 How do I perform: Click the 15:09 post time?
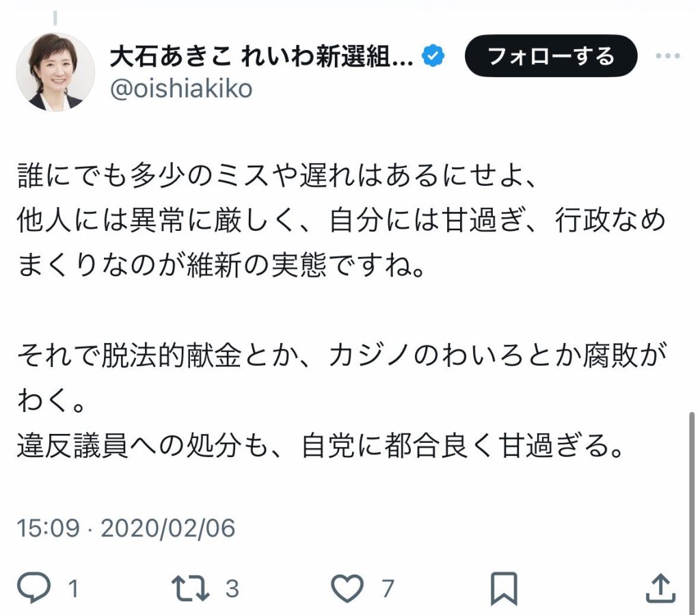[47, 528]
